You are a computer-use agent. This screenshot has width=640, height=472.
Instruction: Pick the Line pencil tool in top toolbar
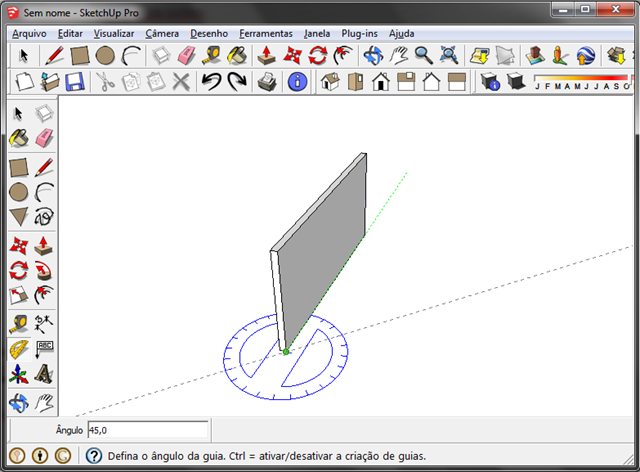pyautogui.click(x=54, y=56)
